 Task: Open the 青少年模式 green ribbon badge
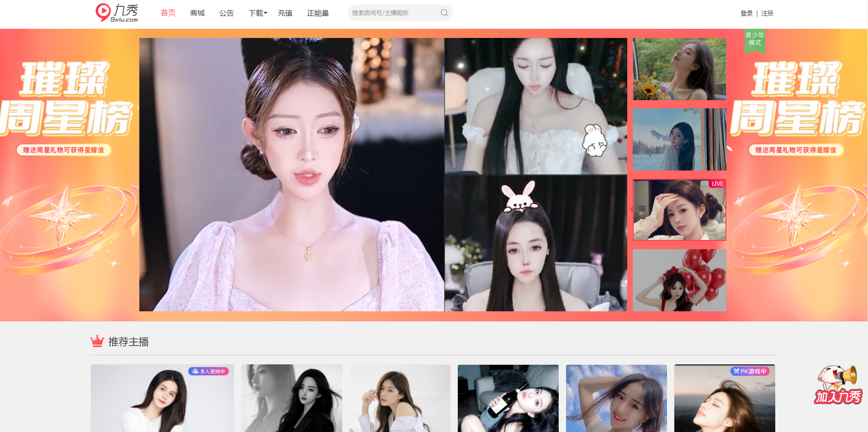(x=755, y=41)
